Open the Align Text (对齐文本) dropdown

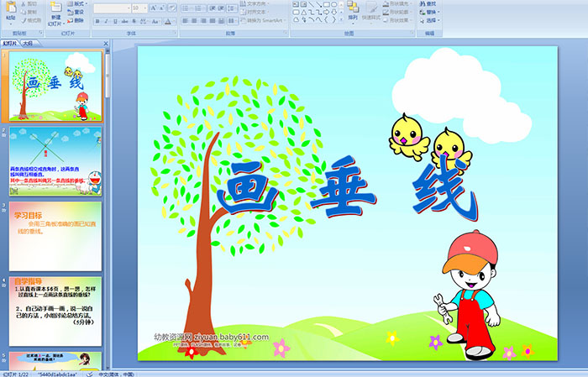255,12
